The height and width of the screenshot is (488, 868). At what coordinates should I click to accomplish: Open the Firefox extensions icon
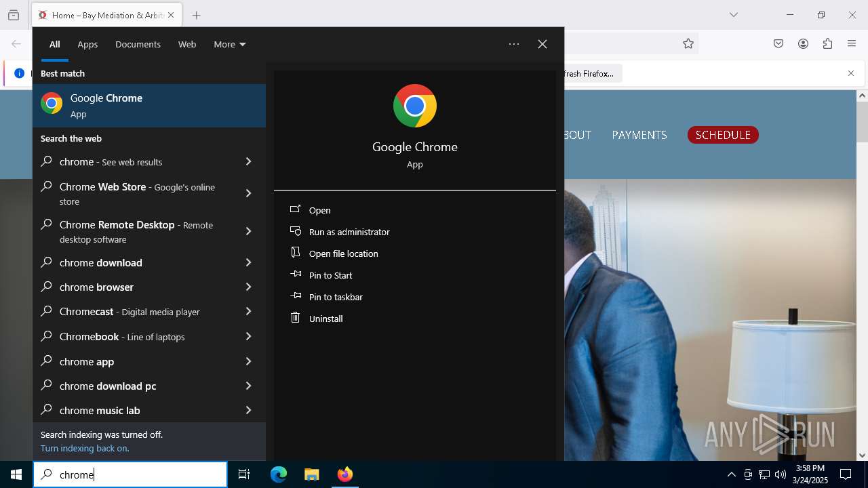(x=827, y=43)
